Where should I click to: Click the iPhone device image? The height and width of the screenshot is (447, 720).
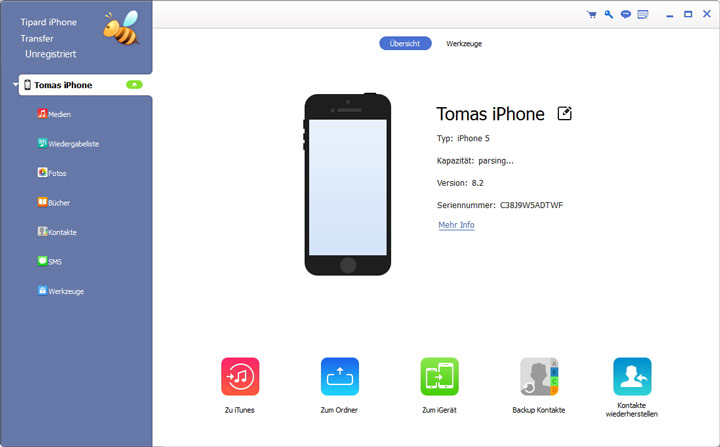pos(348,184)
